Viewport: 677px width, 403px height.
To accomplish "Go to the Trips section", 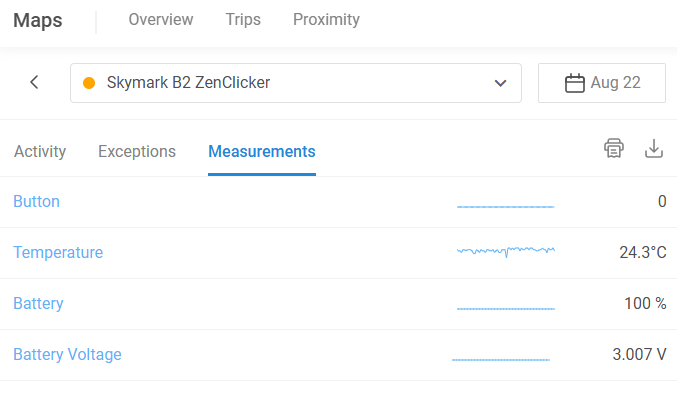I will pos(243,19).
